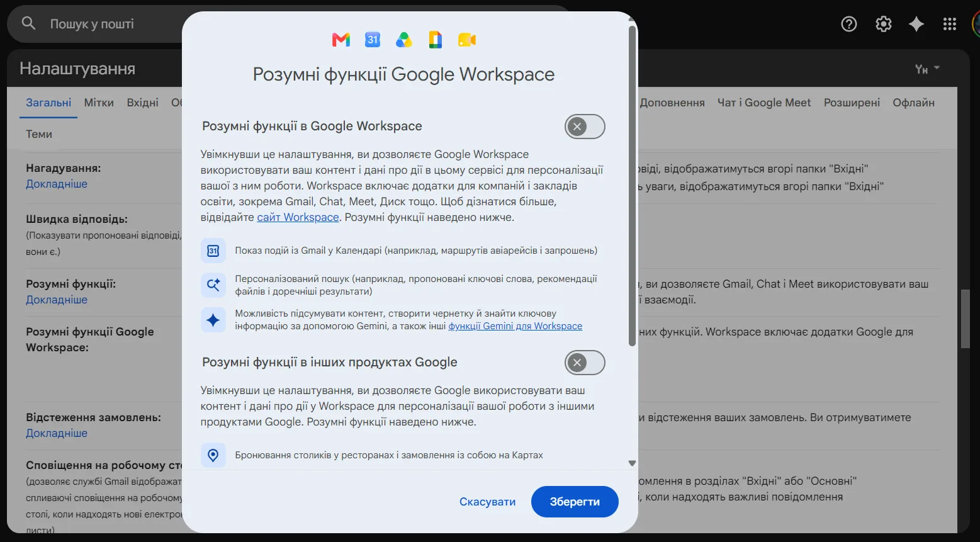Open Докладніше link under Розумні функції
This screenshot has height=542, width=980.
point(57,300)
